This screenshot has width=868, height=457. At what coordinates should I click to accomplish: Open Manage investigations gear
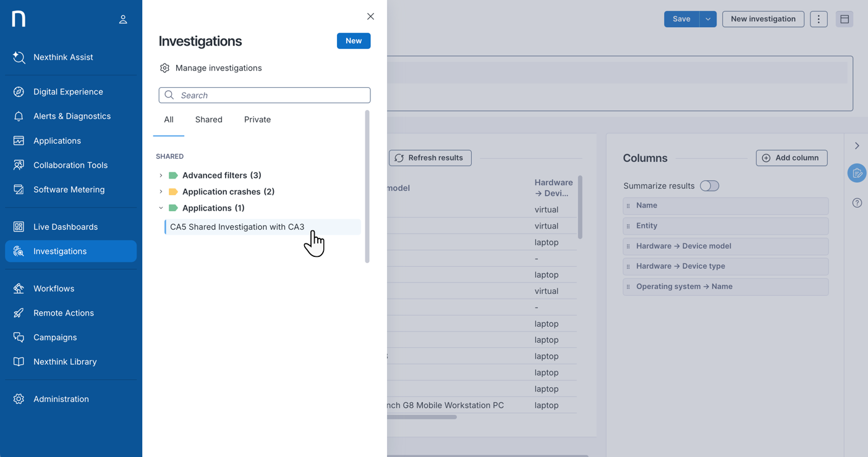[164, 68]
